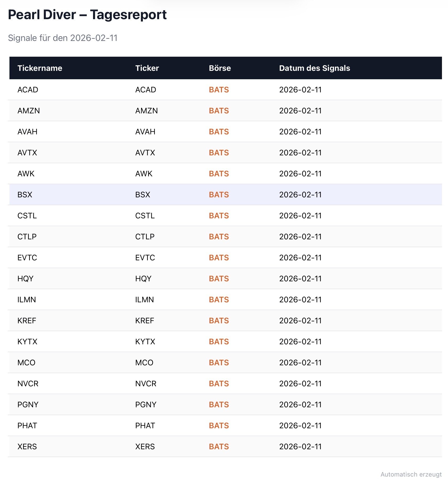Open the BATS link in ILMN row
Screen dimensions: 448x486
(x=219, y=300)
